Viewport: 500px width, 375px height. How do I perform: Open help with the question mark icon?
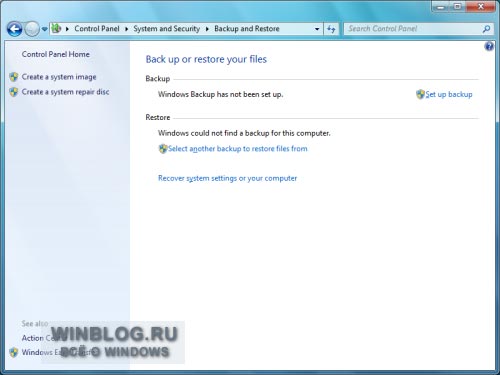[x=489, y=46]
